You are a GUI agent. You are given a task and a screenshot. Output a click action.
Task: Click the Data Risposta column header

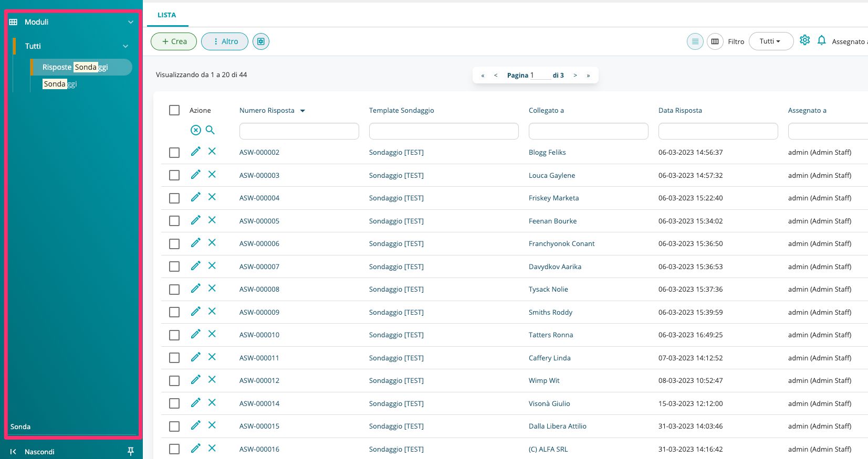tap(680, 110)
